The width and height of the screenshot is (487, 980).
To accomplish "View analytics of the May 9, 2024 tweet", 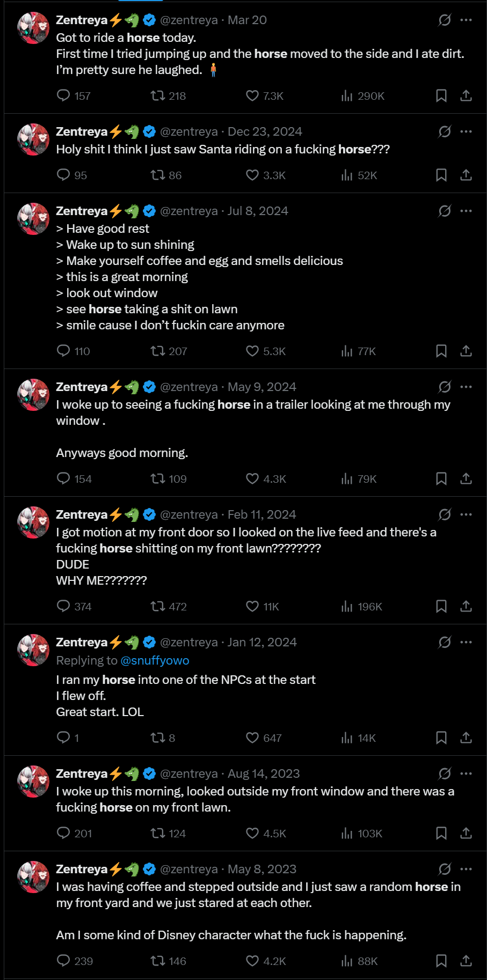I will (x=347, y=478).
